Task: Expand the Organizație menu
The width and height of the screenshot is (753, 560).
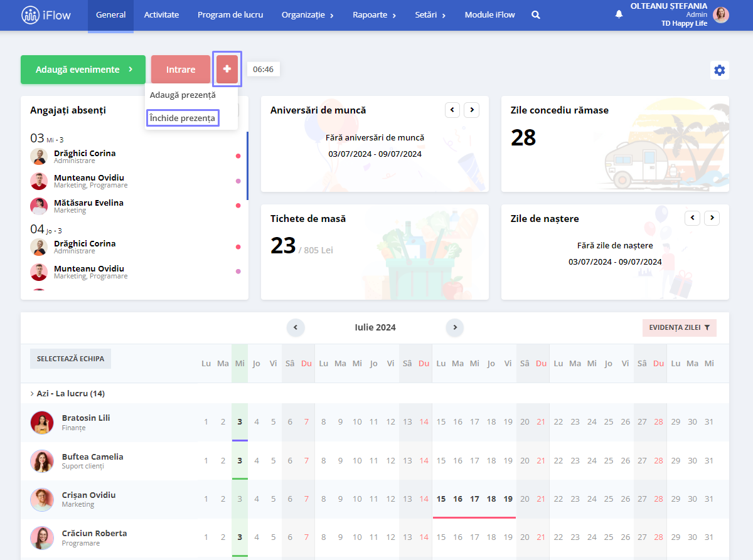Action: point(307,15)
